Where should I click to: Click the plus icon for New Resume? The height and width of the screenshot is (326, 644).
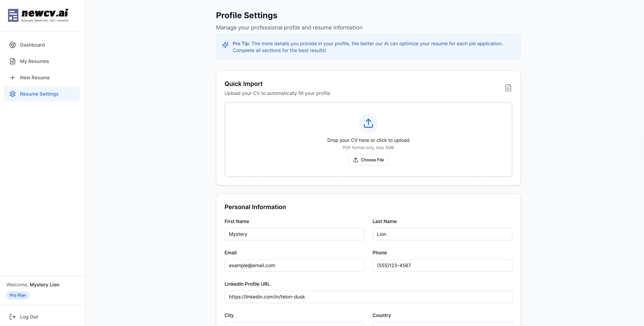coord(12,77)
